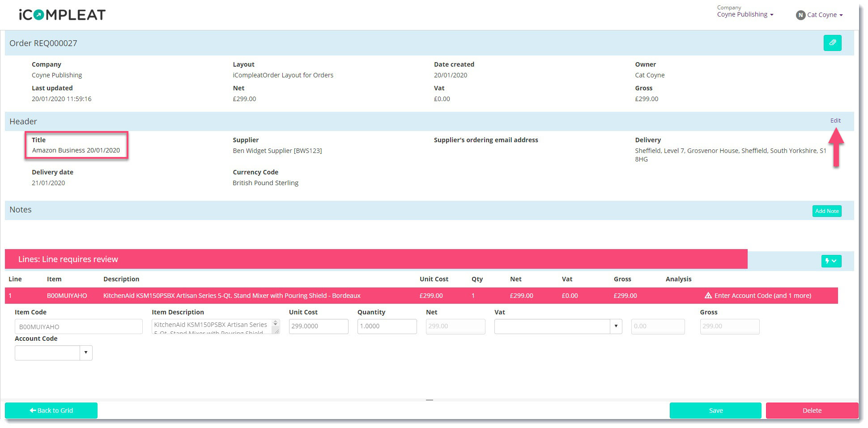Click the paperclip attachment icon
The width and height of the screenshot is (868, 428).
click(x=832, y=43)
